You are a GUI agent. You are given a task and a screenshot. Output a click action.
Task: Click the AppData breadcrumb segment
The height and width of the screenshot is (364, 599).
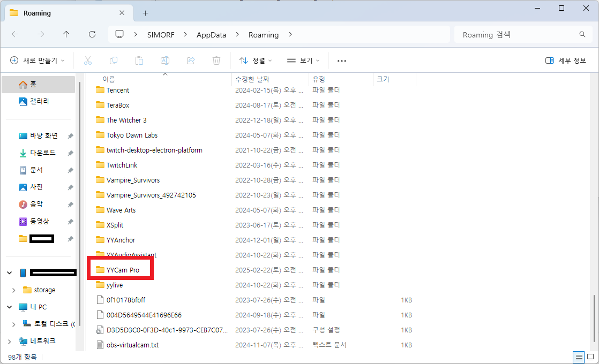tap(211, 34)
